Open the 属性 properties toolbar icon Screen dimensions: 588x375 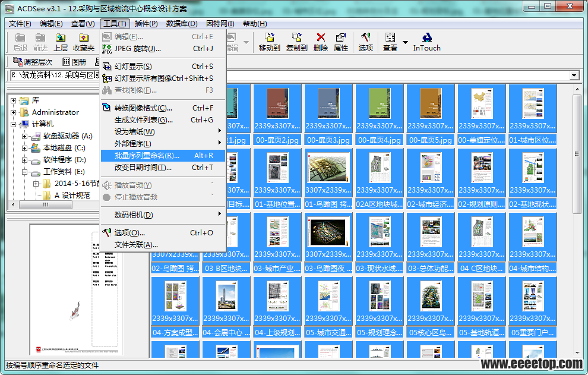coord(341,42)
